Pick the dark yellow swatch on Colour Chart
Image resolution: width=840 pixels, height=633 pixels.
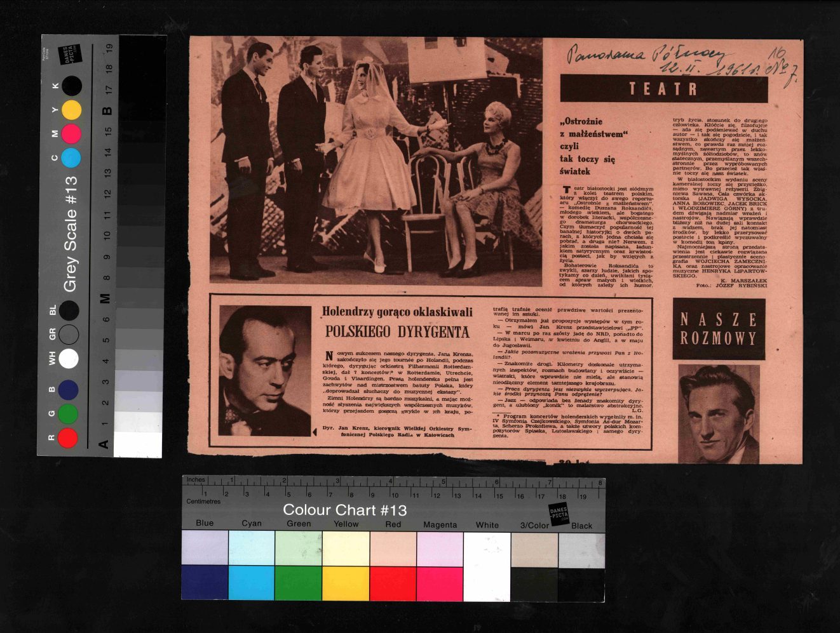pyautogui.click(x=346, y=583)
